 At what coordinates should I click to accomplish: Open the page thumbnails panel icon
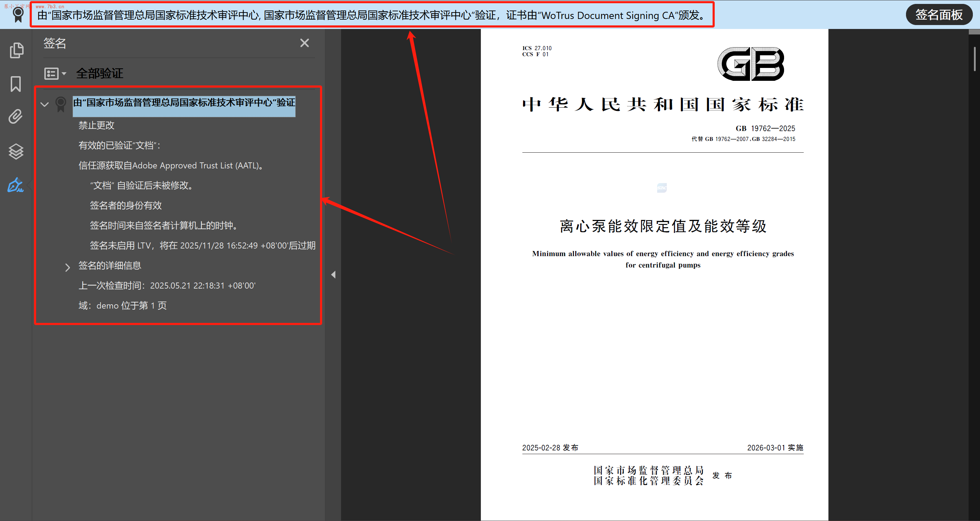click(16, 50)
